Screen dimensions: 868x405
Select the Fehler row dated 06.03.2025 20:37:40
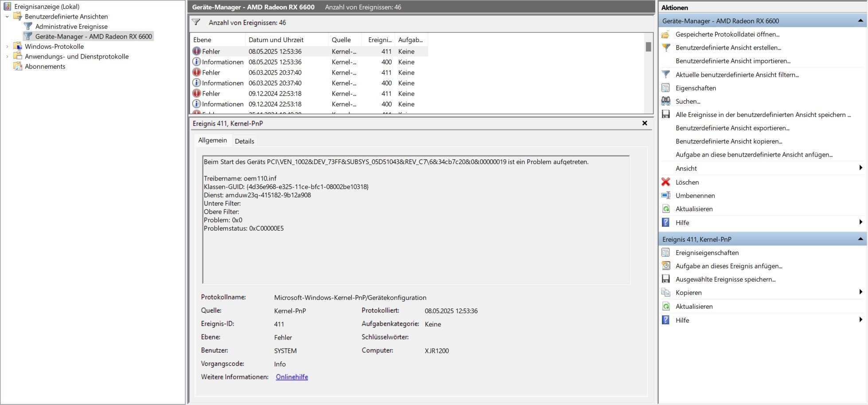[309, 72]
